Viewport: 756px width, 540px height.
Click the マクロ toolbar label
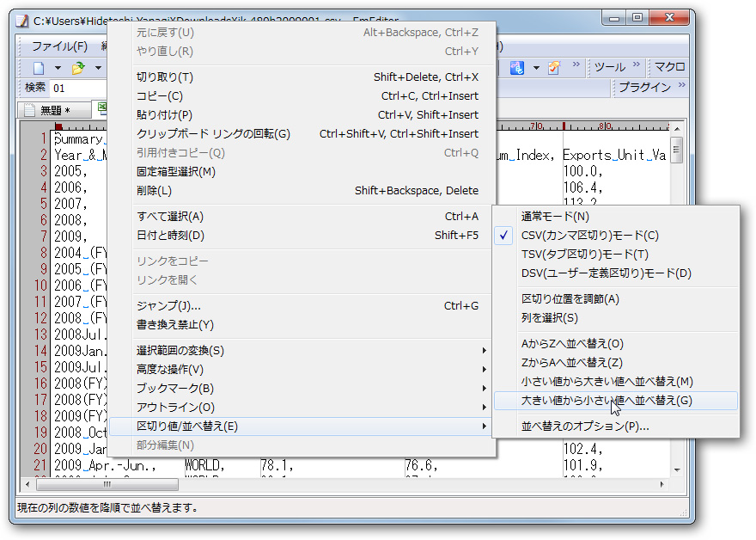click(x=670, y=66)
